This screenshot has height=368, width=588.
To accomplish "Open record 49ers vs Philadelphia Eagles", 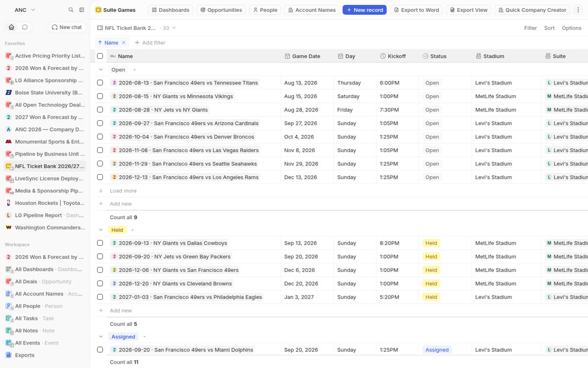I will pyautogui.click(x=187, y=297).
